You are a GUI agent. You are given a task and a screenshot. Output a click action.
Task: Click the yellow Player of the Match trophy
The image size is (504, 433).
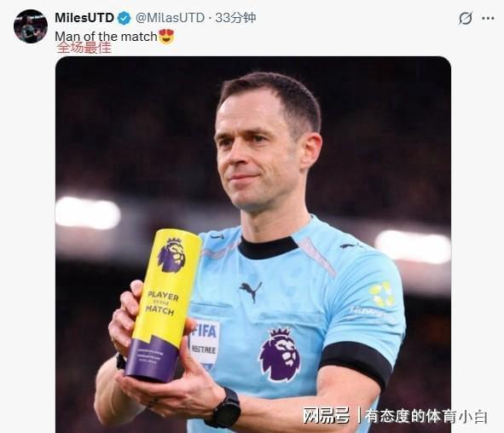tap(163, 305)
